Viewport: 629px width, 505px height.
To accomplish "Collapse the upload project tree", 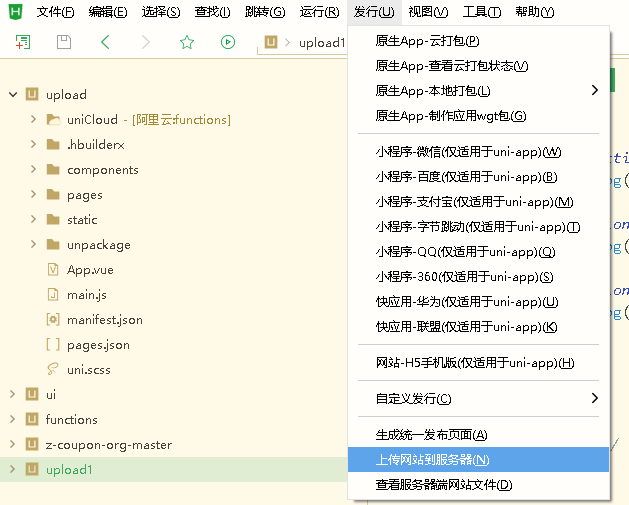I will tap(13, 95).
